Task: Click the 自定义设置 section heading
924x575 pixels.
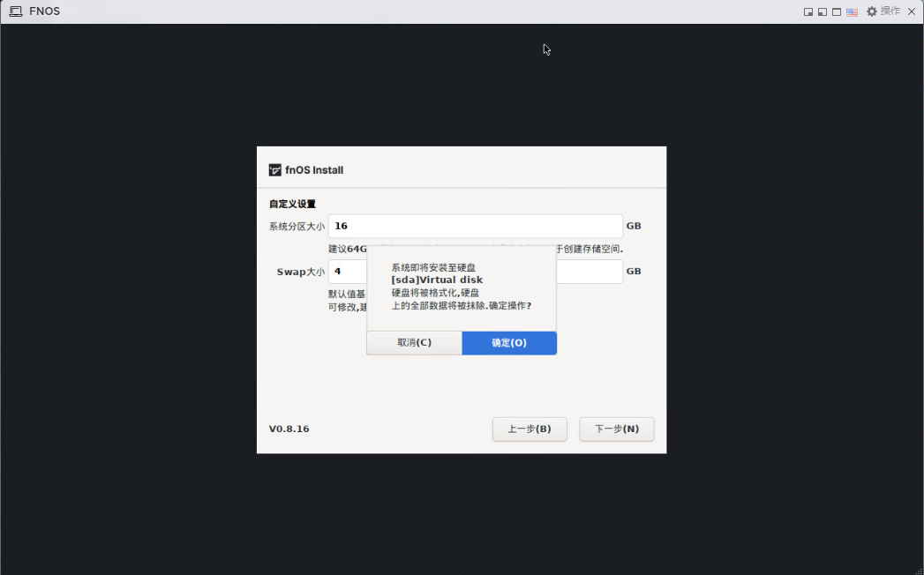Action: [292, 204]
